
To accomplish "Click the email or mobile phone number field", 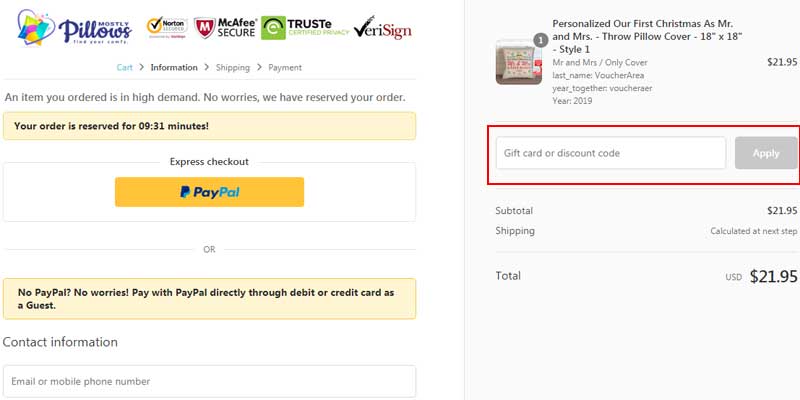I will click(209, 381).
